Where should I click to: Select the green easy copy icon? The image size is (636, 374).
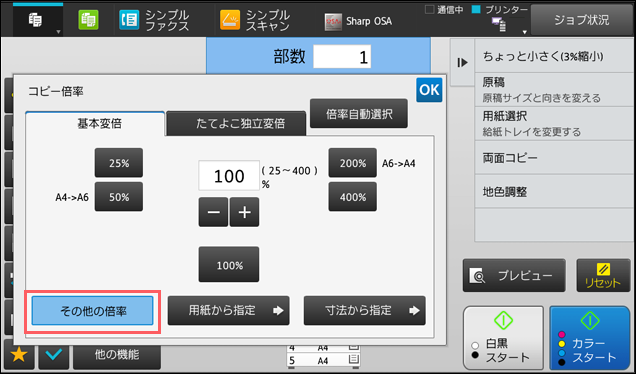pos(88,20)
